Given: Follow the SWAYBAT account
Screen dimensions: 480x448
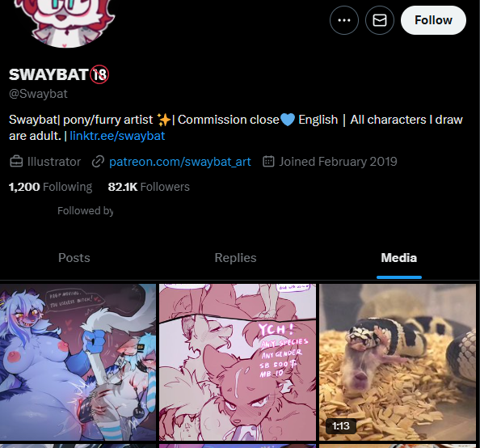Looking at the screenshot, I should (x=433, y=20).
